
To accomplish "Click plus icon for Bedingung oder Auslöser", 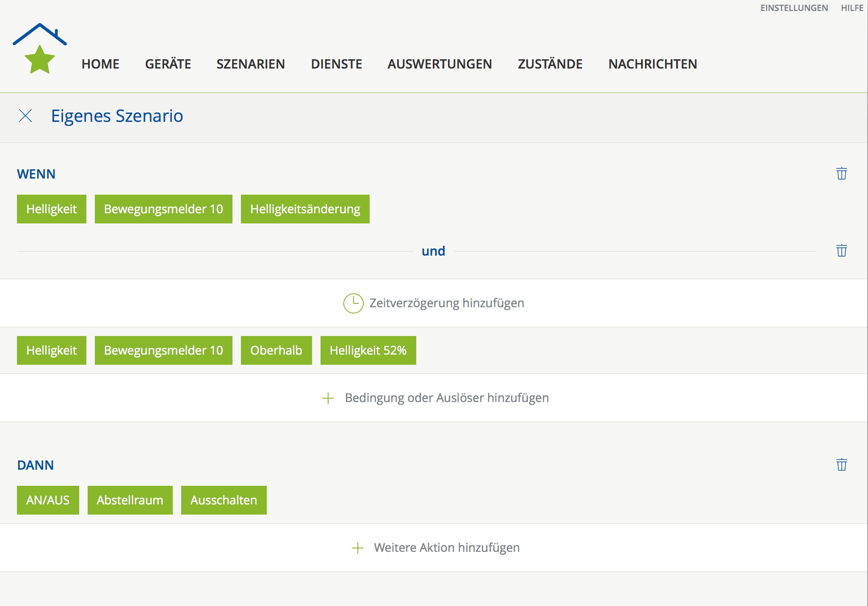I will point(328,398).
